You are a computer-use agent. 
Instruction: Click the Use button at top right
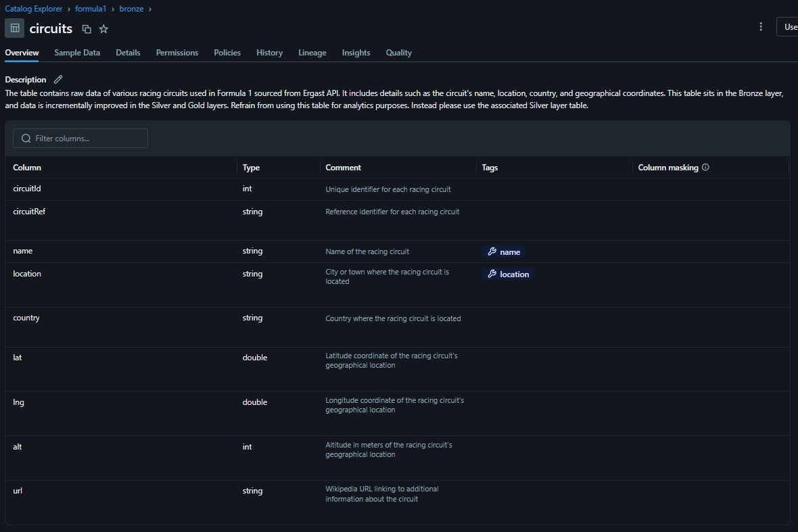(789, 27)
